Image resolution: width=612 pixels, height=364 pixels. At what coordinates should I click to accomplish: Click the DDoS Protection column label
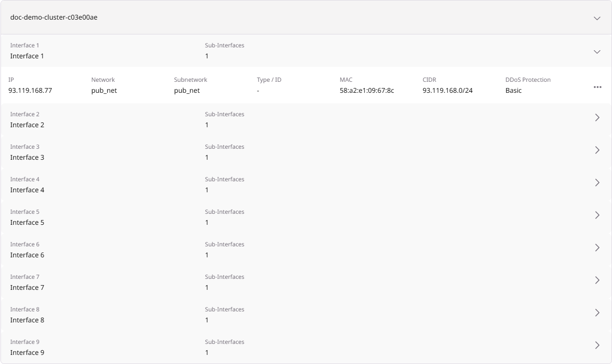[x=528, y=80]
